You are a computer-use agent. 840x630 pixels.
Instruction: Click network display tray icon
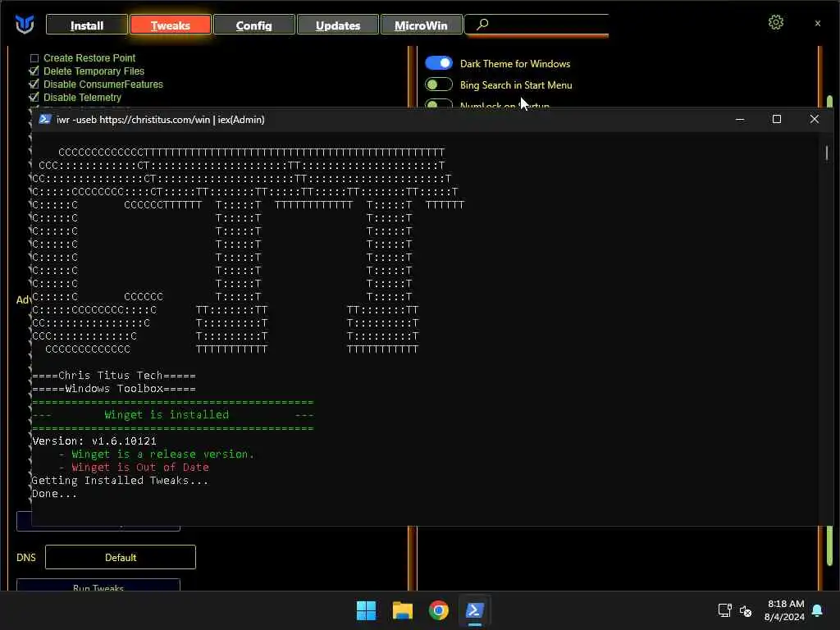(724, 610)
